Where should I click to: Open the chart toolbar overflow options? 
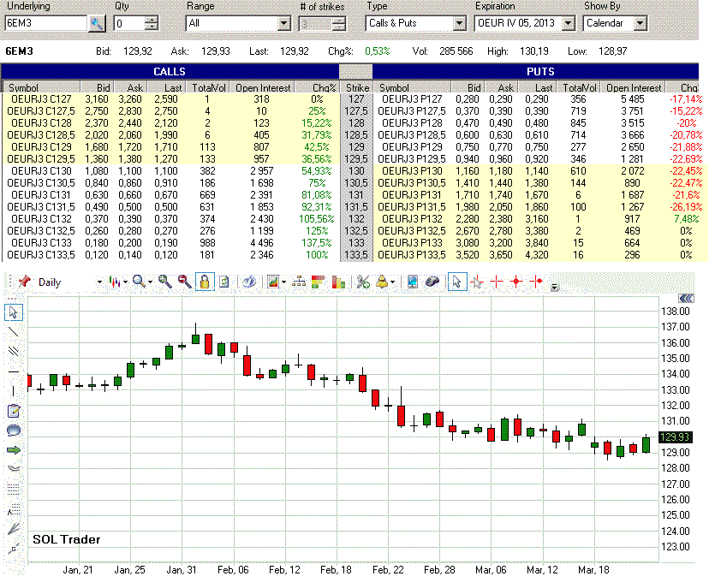click(554, 287)
